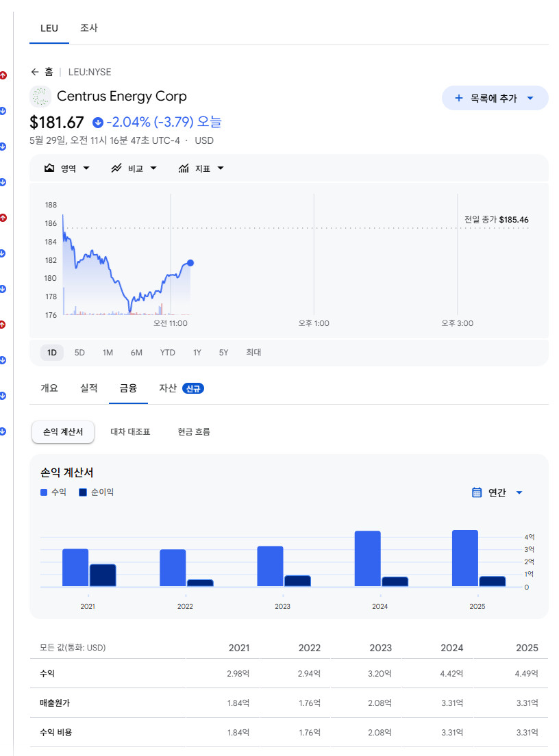Expand the 비교 dropdown arrow
Screen dimensions: 559x756
[x=153, y=168]
